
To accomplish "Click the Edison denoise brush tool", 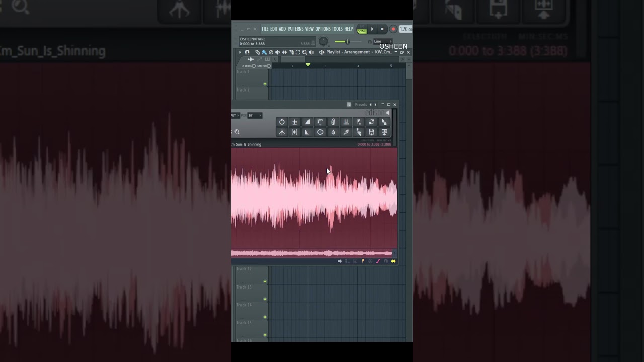I will pyautogui.click(x=346, y=132).
